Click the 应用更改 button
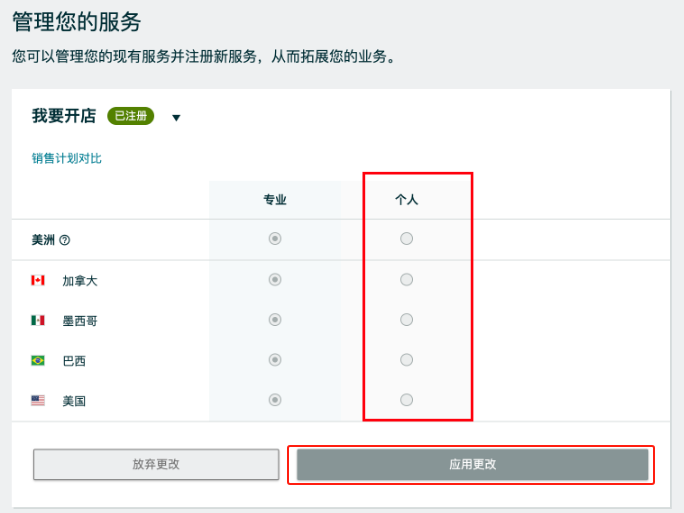 point(473,465)
